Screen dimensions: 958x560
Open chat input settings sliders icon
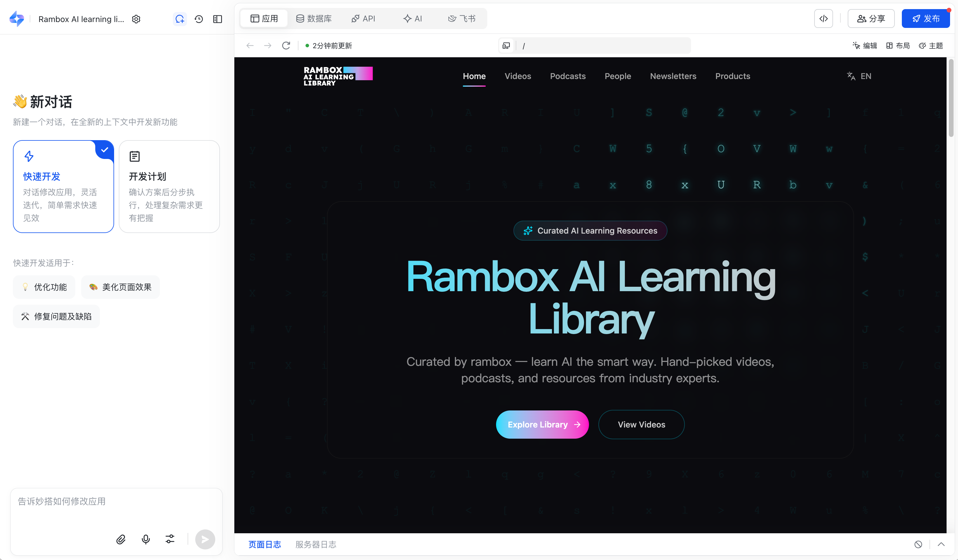170,539
